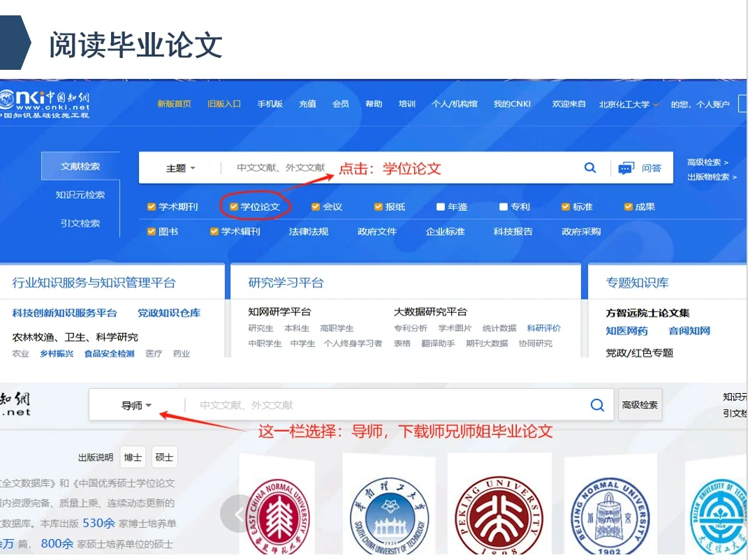Toggle the 图书 checkbox
This screenshot has height=560, width=748.
pyautogui.click(x=152, y=231)
